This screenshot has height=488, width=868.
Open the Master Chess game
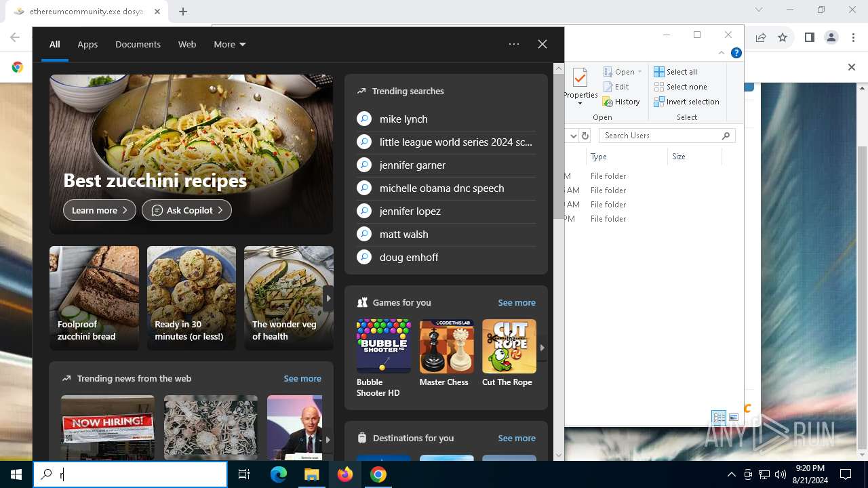(446, 353)
